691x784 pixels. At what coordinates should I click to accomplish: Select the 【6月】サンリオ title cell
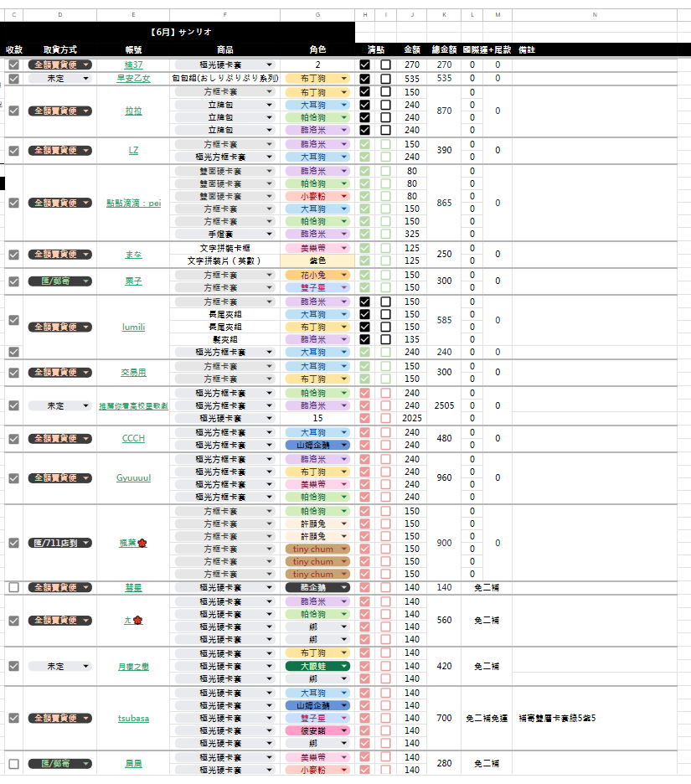pyautogui.click(x=180, y=32)
